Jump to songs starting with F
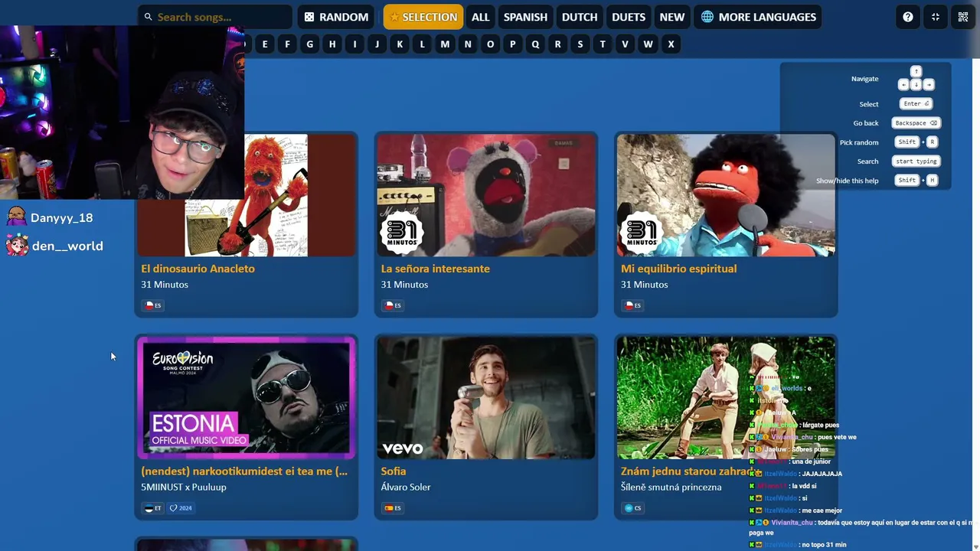The image size is (980, 551). click(x=287, y=44)
